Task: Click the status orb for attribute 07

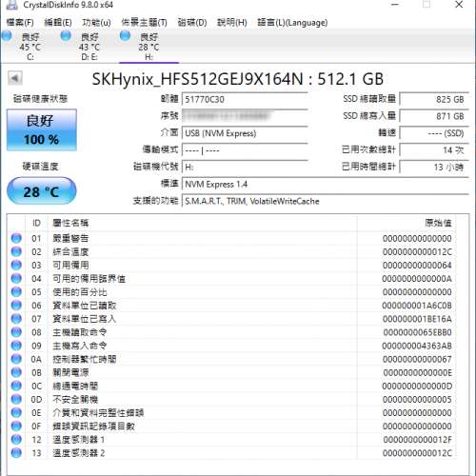Action: (16, 319)
